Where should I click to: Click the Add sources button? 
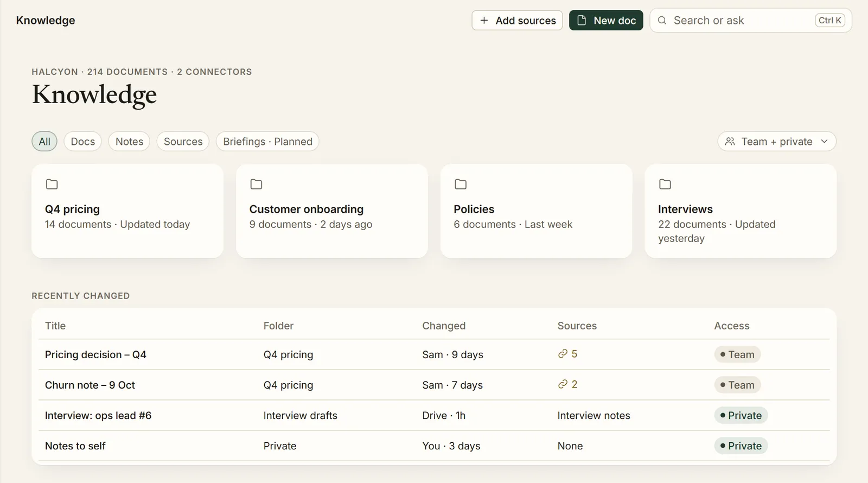tap(518, 21)
